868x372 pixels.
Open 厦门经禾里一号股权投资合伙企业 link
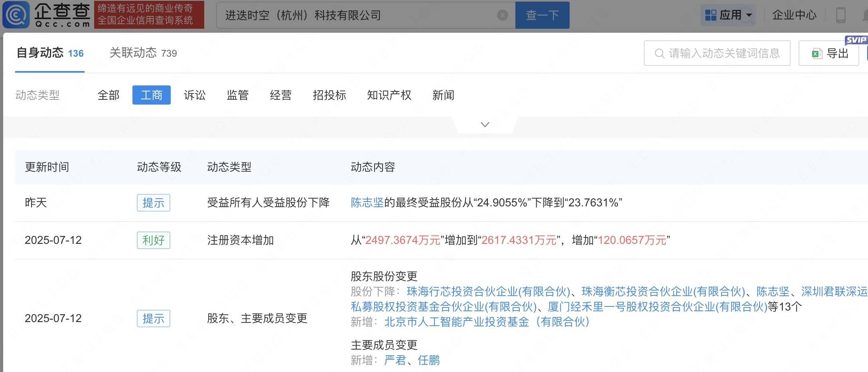click(658, 307)
